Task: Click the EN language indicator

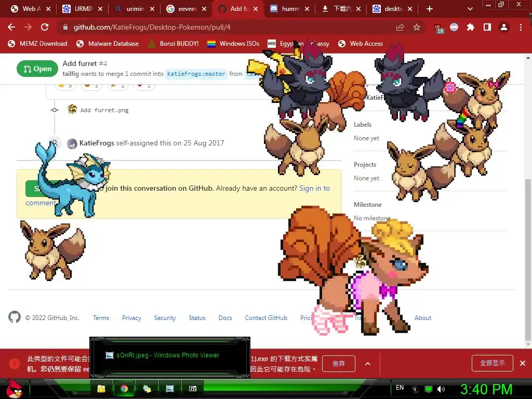Action: pyautogui.click(x=400, y=388)
